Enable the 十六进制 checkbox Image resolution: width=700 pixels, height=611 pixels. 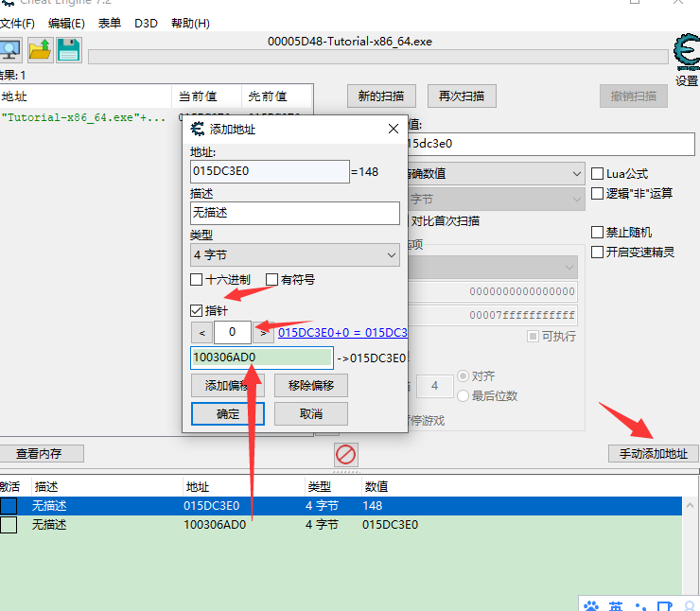coord(196,280)
